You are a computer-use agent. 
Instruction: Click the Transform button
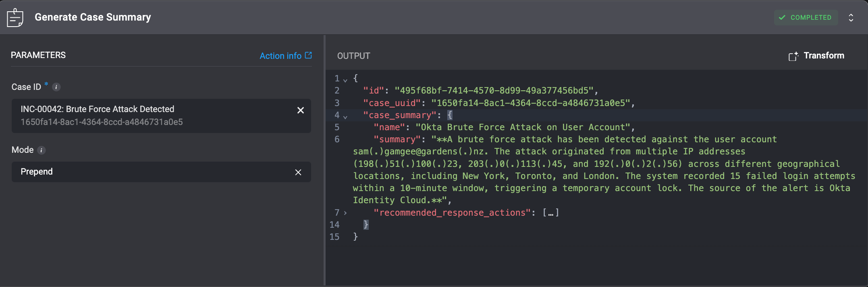click(x=816, y=56)
